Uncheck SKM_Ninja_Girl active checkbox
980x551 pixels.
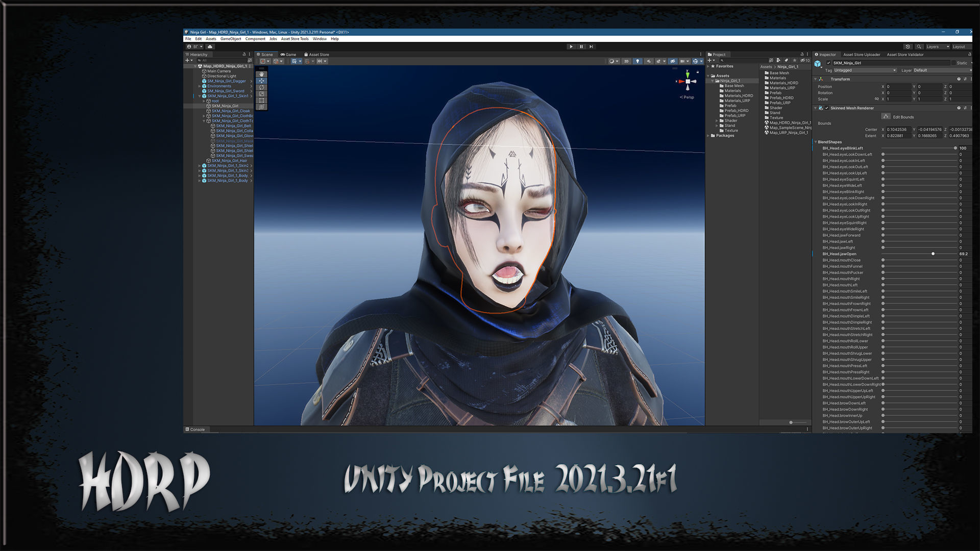(828, 63)
